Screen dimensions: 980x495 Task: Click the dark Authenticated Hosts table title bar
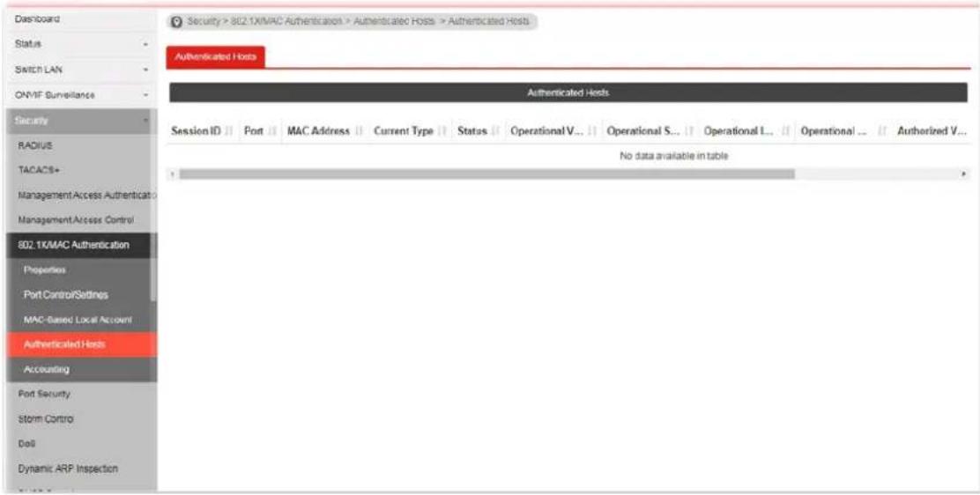[568, 92]
